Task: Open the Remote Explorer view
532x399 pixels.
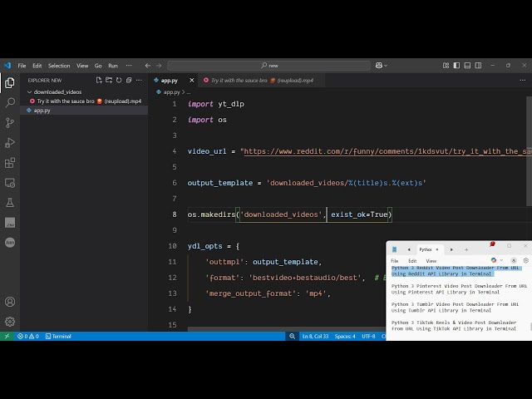Action: click(x=10, y=183)
